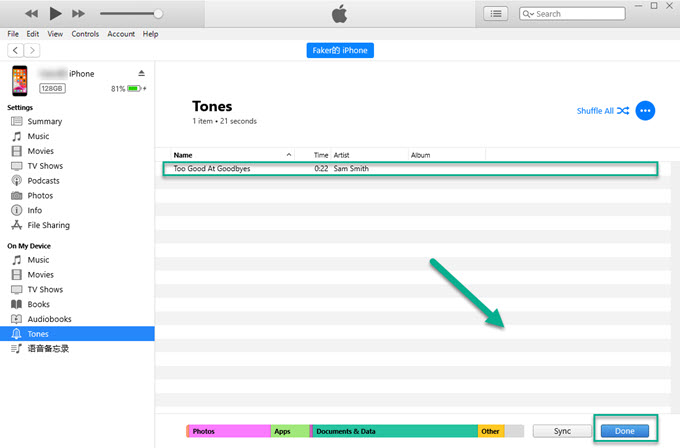Click the Podcasts icon in sidebar

tap(16, 180)
